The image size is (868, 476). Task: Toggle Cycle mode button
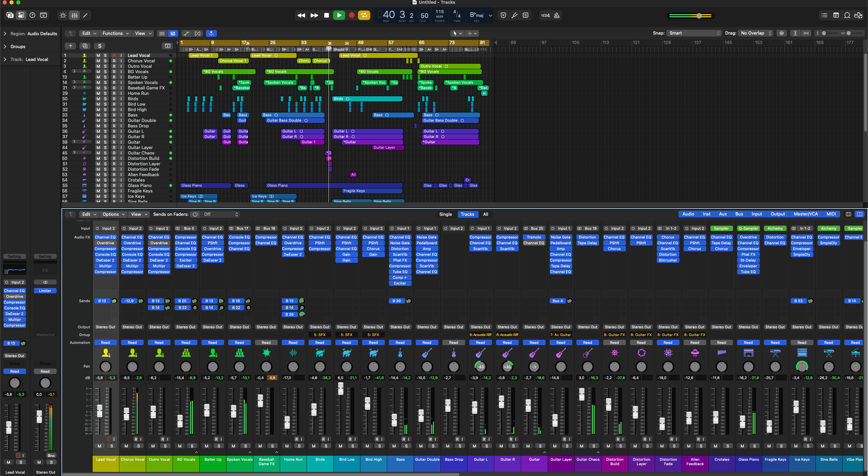pos(364,15)
